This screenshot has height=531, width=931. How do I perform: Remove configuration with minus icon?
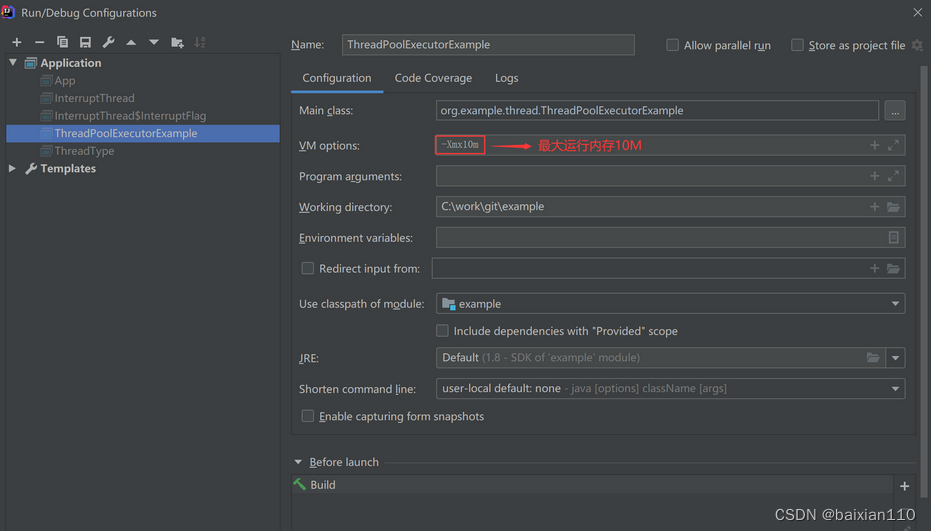click(x=39, y=42)
